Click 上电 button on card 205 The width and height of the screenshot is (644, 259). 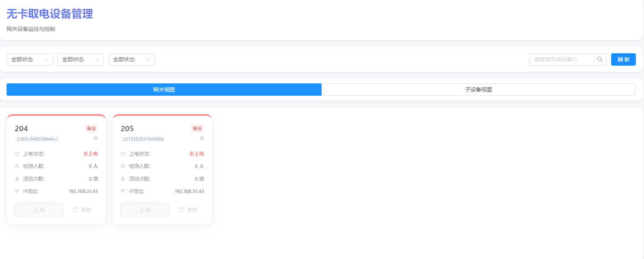(x=145, y=210)
